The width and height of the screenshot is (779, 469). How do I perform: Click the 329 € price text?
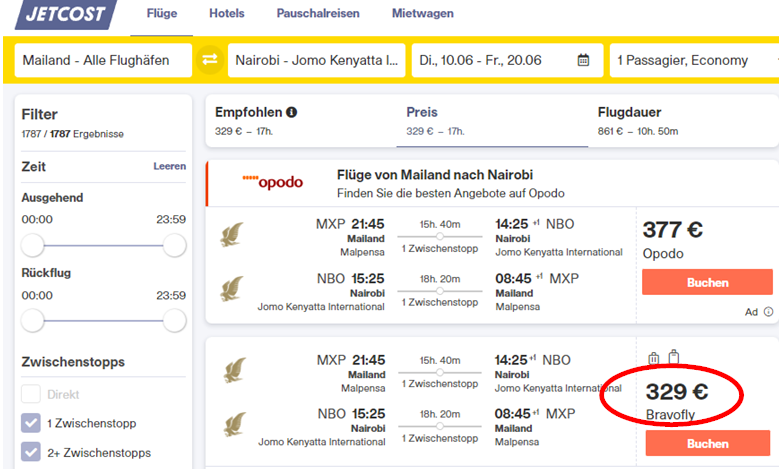(677, 391)
